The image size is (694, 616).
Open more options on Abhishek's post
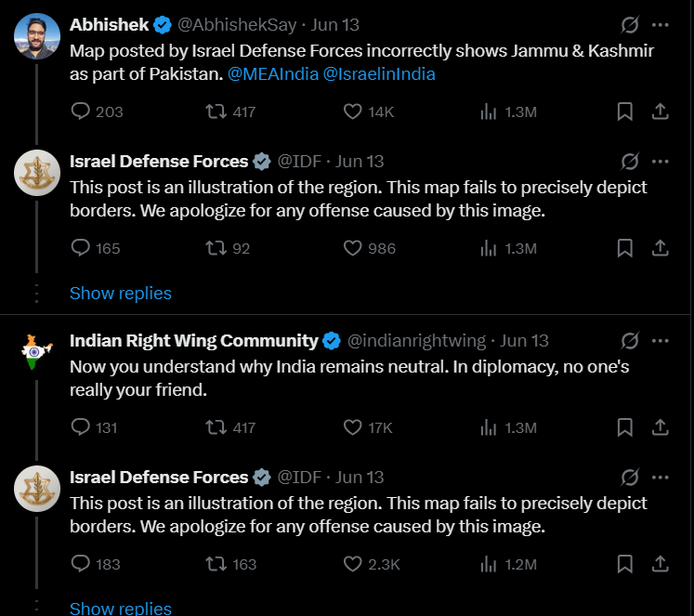click(661, 25)
